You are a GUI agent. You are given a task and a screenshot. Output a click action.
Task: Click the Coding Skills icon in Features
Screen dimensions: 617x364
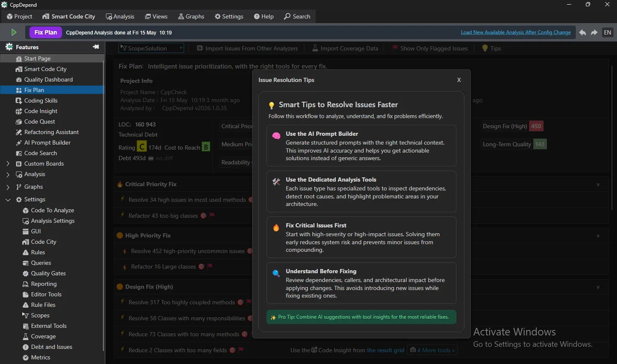tap(19, 100)
